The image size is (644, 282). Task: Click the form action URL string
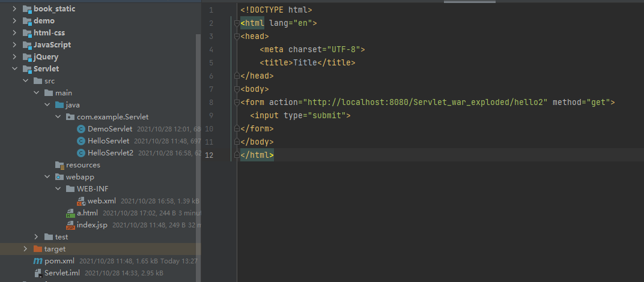click(425, 102)
